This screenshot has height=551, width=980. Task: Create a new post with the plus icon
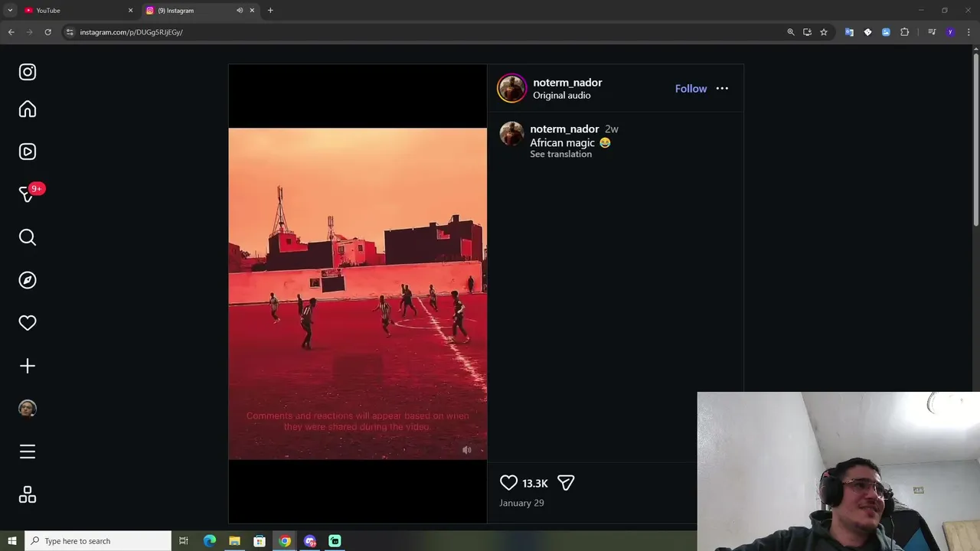click(28, 366)
